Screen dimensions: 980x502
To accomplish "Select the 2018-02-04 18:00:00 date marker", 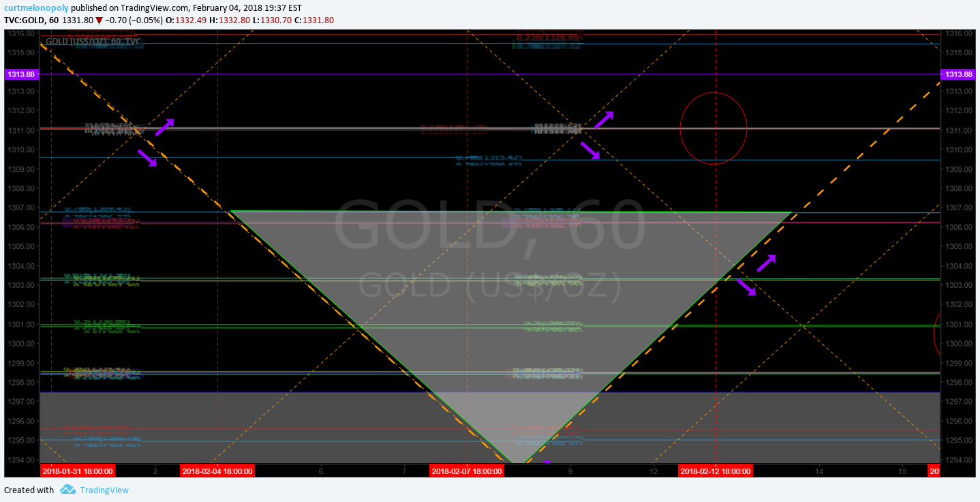I will (x=217, y=471).
